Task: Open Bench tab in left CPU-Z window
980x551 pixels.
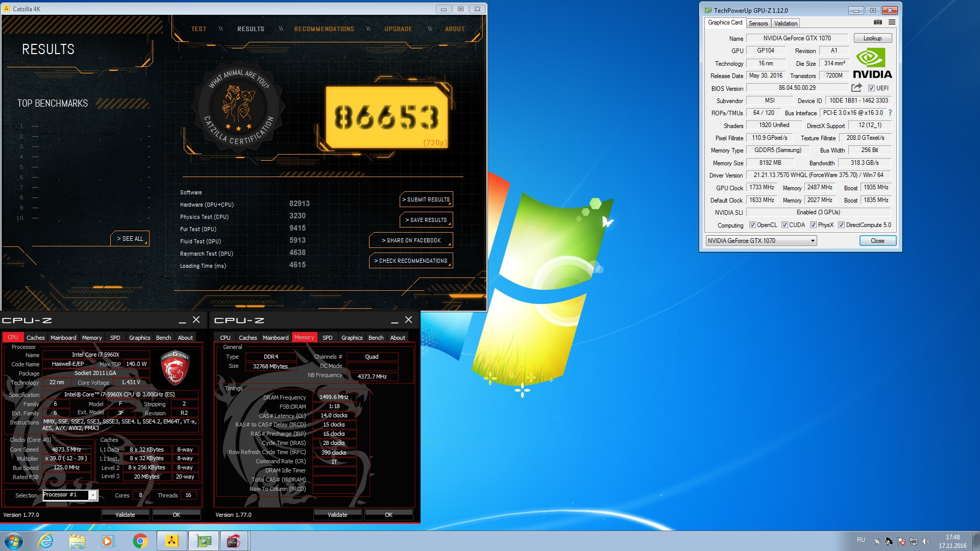Action: click(163, 338)
